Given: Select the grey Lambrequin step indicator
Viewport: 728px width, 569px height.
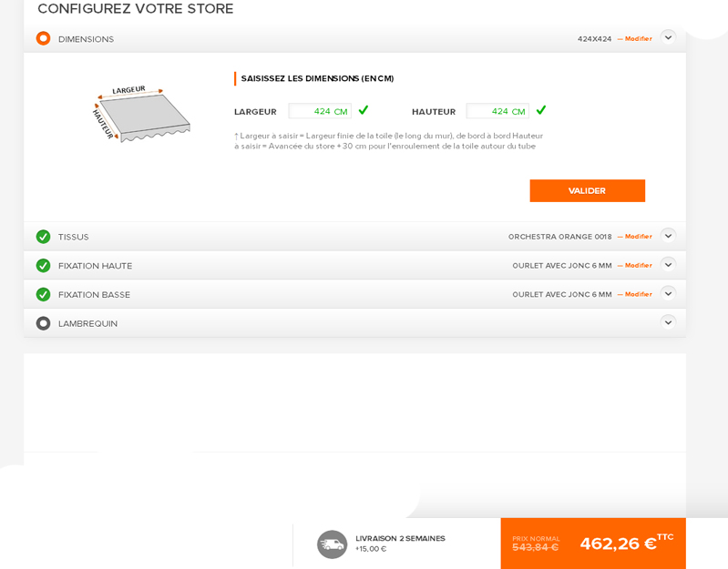Looking at the screenshot, I should (x=43, y=323).
